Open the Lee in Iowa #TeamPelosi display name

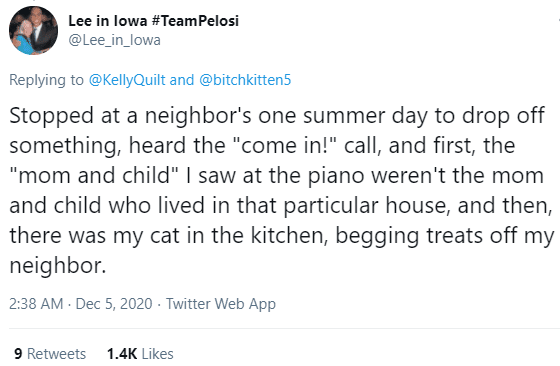pyautogui.click(x=153, y=21)
